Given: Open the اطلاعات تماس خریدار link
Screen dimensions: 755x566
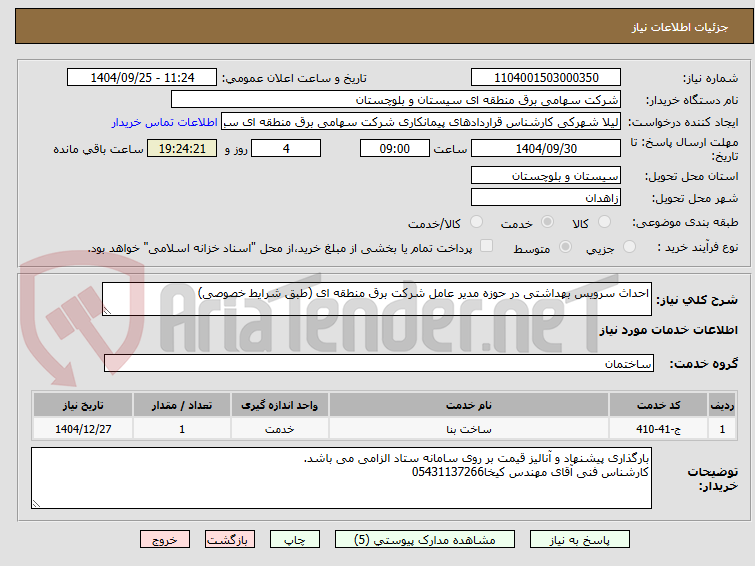Looking at the screenshot, I should pyautogui.click(x=165, y=122).
